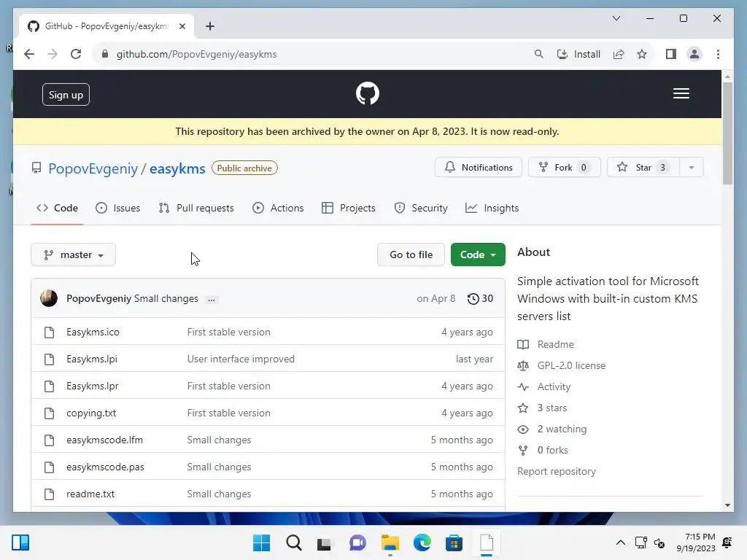This screenshot has height=560, width=747.
Task: Open the readme.txt file
Action: tap(90, 494)
